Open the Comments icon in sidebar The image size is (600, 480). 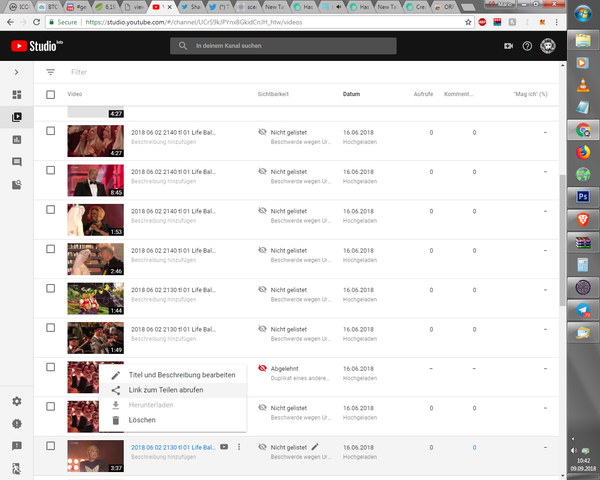point(17,162)
